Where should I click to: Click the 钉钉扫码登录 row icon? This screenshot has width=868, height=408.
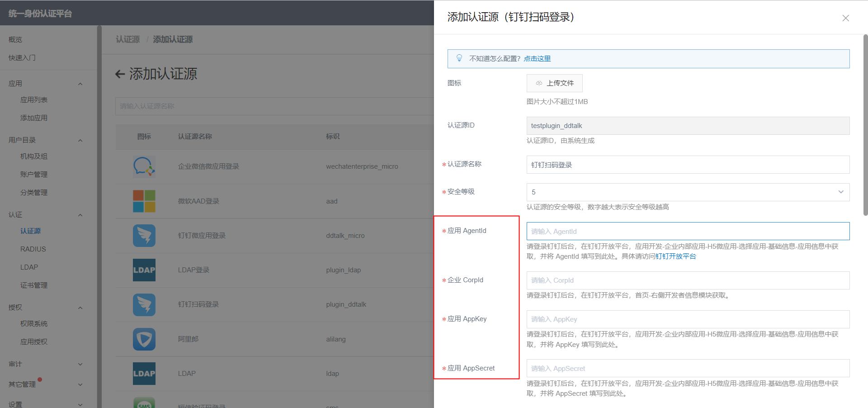point(144,304)
